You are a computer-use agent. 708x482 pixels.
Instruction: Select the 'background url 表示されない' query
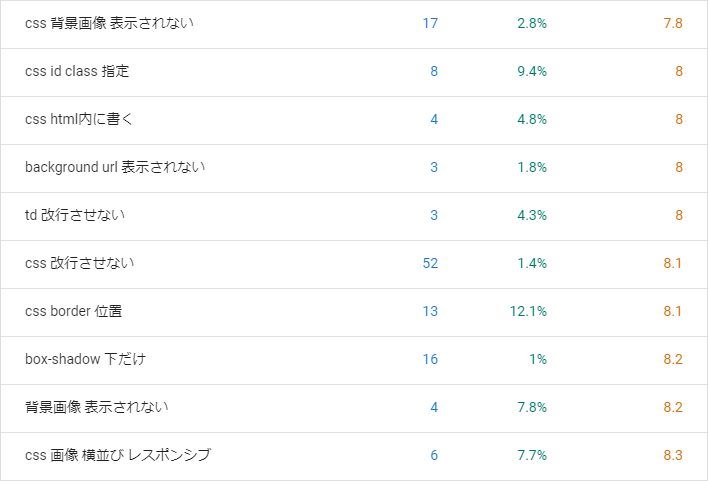(x=115, y=167)
